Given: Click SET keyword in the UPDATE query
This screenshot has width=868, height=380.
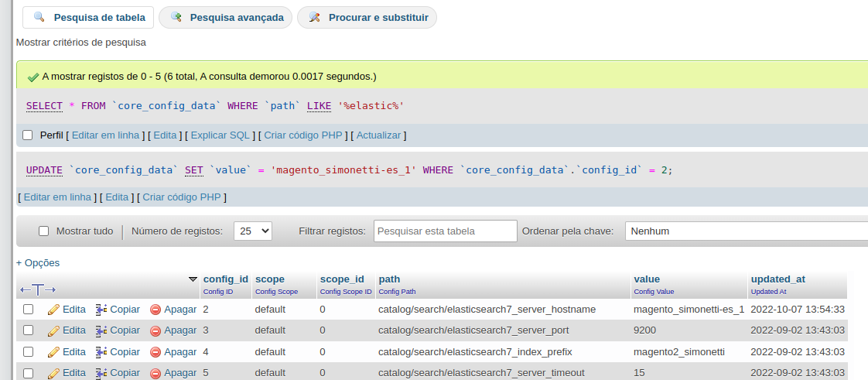Looking at the screenshot, I should coord(193,170).
